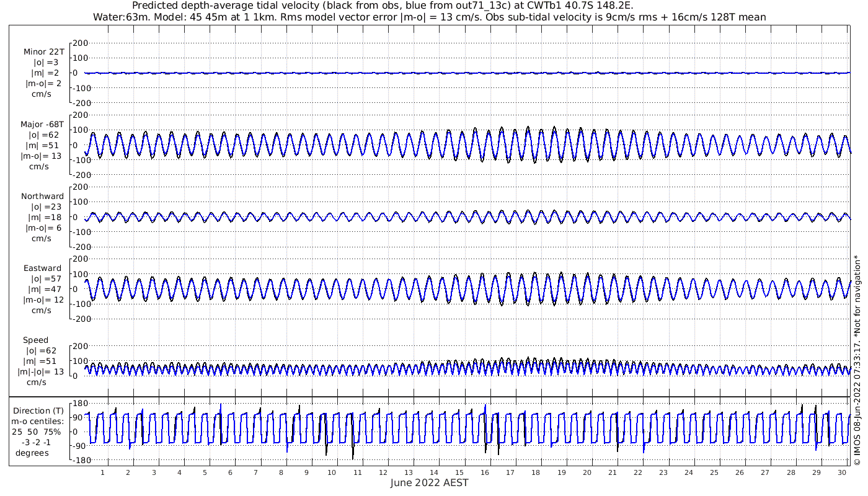Select the 'Speed' panel label
Image resolution: width=868 pixels, height=496 pixels.
[x=35, y=340]
